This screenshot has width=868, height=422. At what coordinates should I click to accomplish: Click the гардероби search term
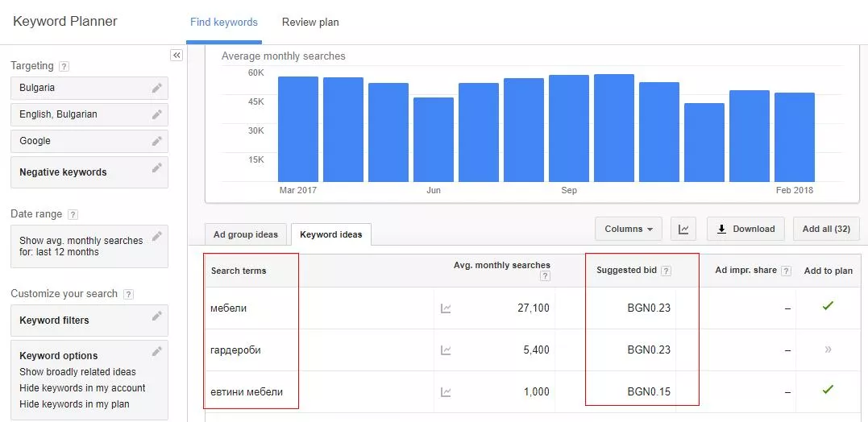pos(236,350)
